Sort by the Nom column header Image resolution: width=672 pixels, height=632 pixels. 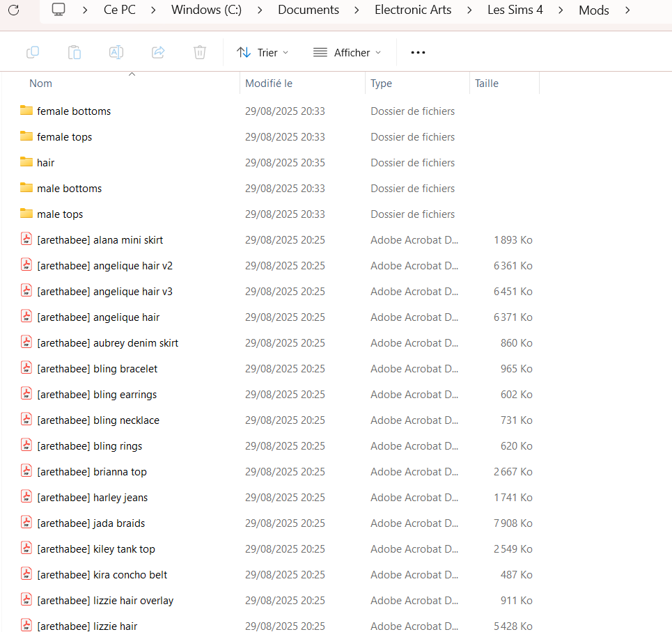[x=41, y=84]
